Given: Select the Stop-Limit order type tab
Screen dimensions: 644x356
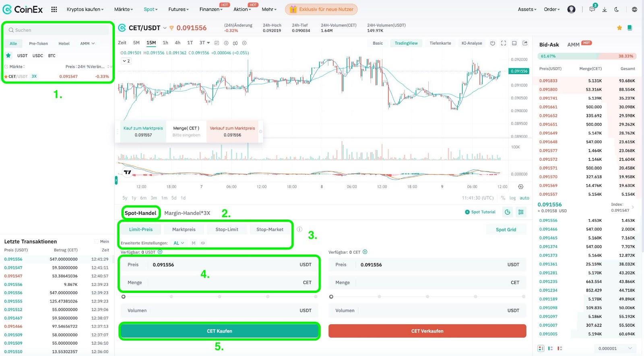Looking at the screenshot, I should 227,229.
